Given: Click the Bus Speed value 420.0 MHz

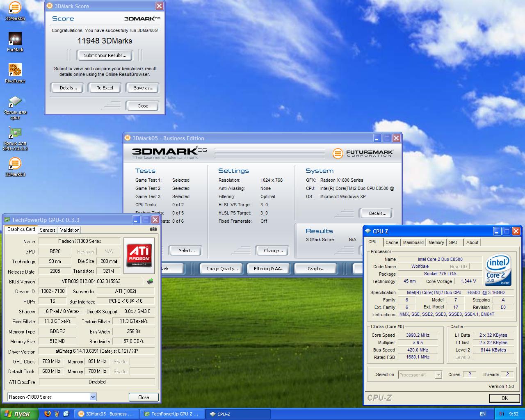Looking at the screenshot, I should (x=417, y=350).
